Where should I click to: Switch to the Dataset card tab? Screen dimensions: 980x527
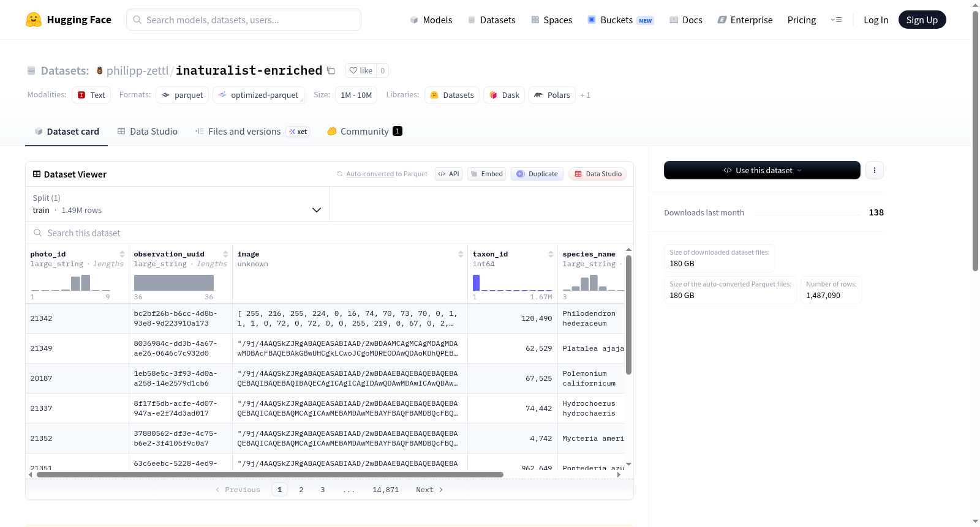(x=66, y=131)
